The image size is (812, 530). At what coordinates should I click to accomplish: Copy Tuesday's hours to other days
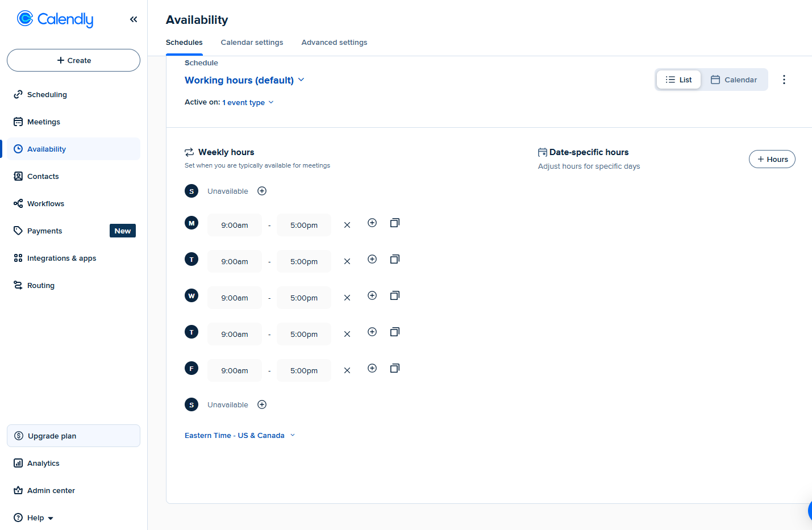point(395,259)
